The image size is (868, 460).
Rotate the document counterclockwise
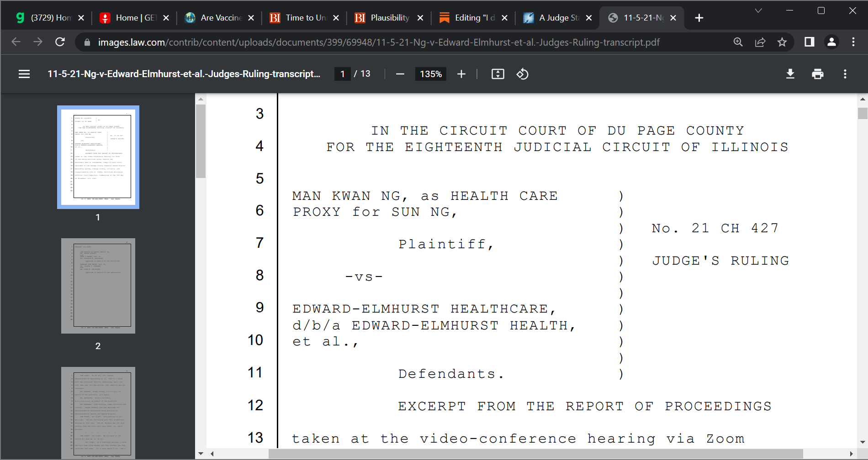(x=523, y=74)
